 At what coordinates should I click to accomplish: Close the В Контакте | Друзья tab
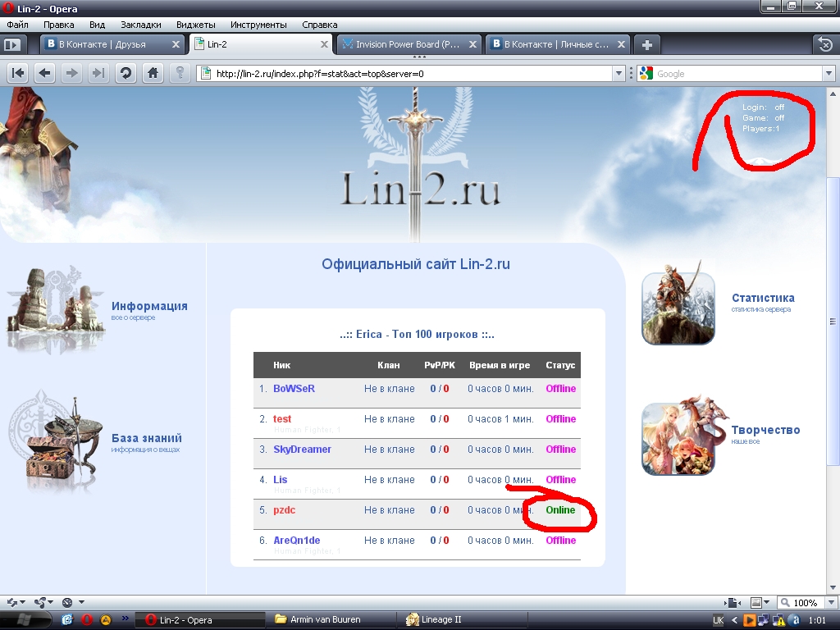click(x=176, y=44)
